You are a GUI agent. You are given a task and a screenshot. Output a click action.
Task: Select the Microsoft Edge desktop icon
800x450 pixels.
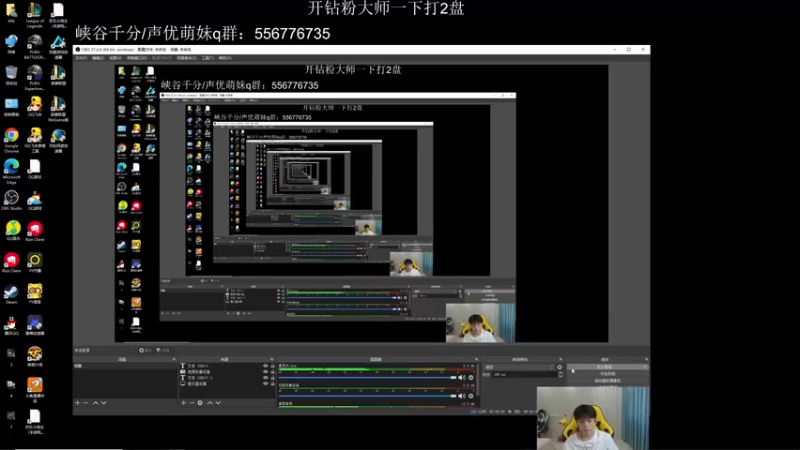[x=11, y=171]
